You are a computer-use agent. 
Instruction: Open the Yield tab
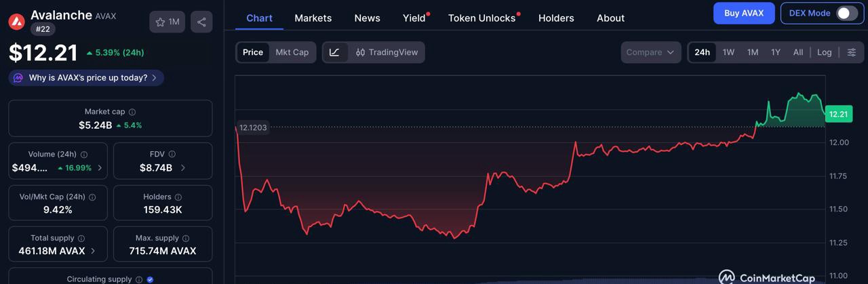click(x=414, y=18)
